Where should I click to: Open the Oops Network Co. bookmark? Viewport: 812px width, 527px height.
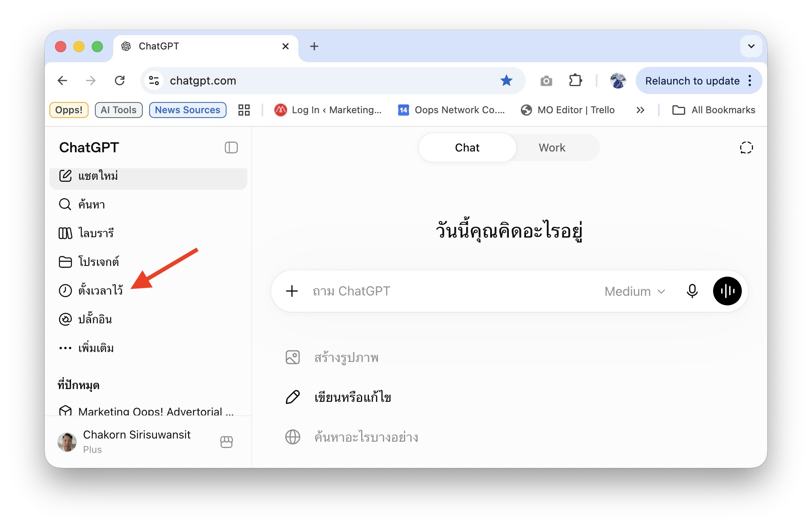coord(451,110)
